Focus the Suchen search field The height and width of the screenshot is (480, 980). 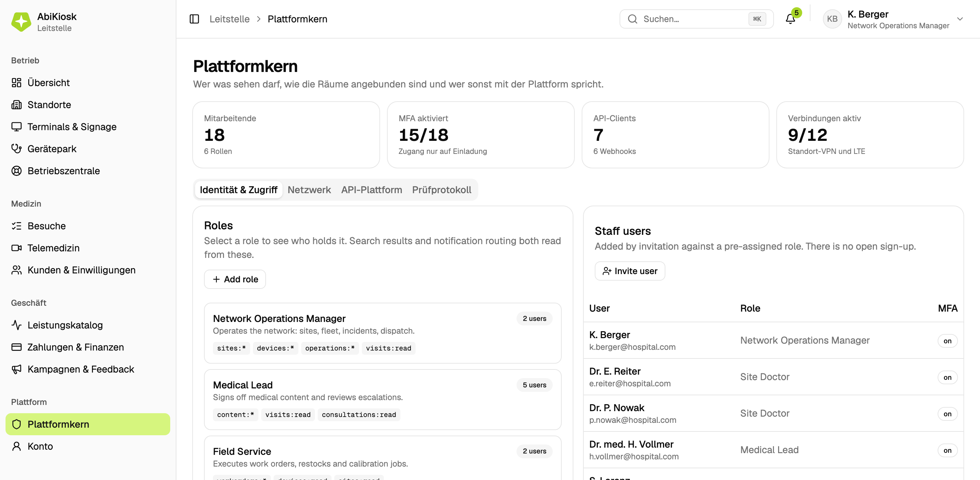(696, 19)
